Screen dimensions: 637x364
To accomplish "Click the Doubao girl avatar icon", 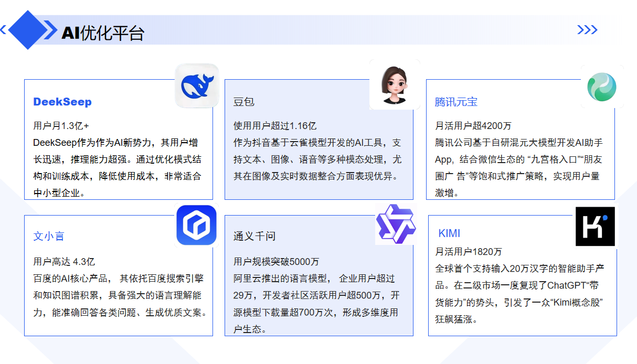I will (395, 85).
